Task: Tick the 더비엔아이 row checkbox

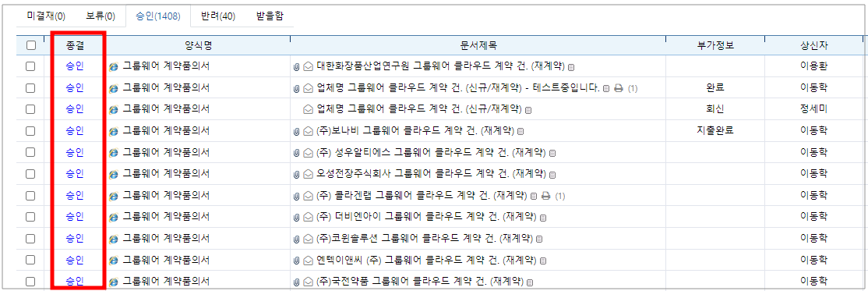Action: [x=30, y=216]
